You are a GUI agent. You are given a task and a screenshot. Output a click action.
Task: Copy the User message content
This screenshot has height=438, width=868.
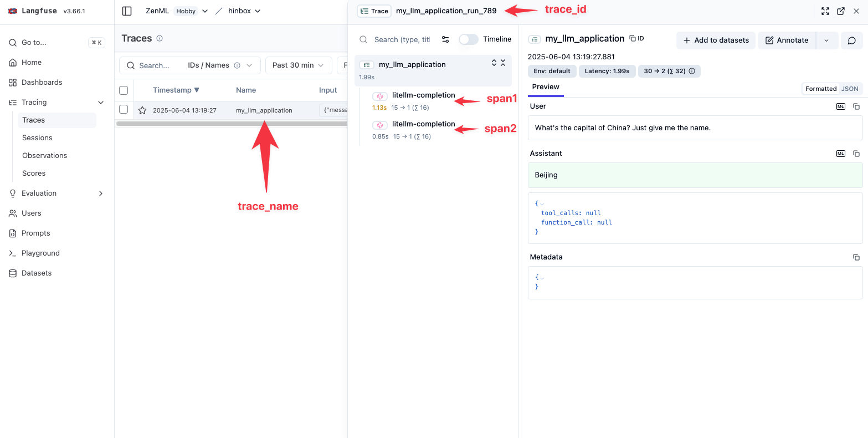click(x=856, y=106)
